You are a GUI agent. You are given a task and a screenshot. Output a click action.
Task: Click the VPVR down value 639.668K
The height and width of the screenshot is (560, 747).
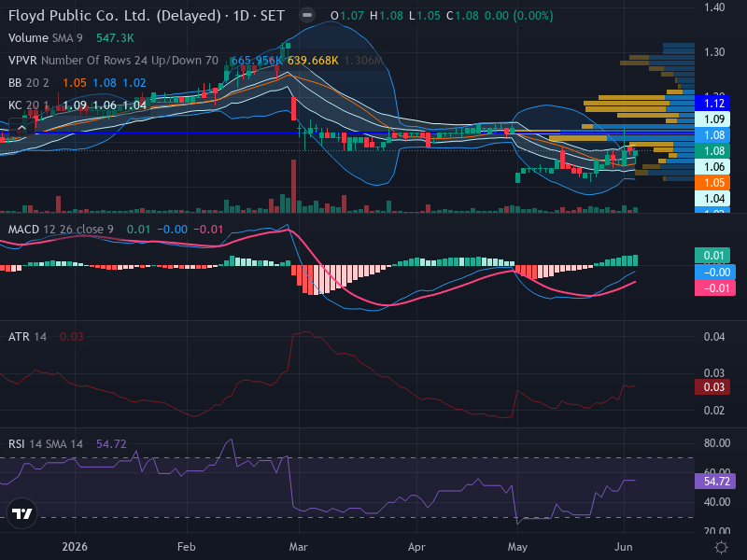(313, 61)
